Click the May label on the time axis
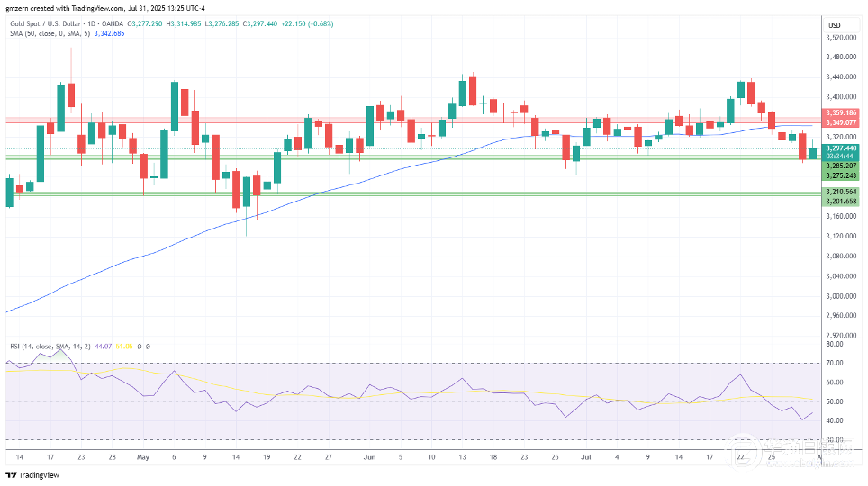The width and height of the screenshot is (868, 486). (143, 457)
